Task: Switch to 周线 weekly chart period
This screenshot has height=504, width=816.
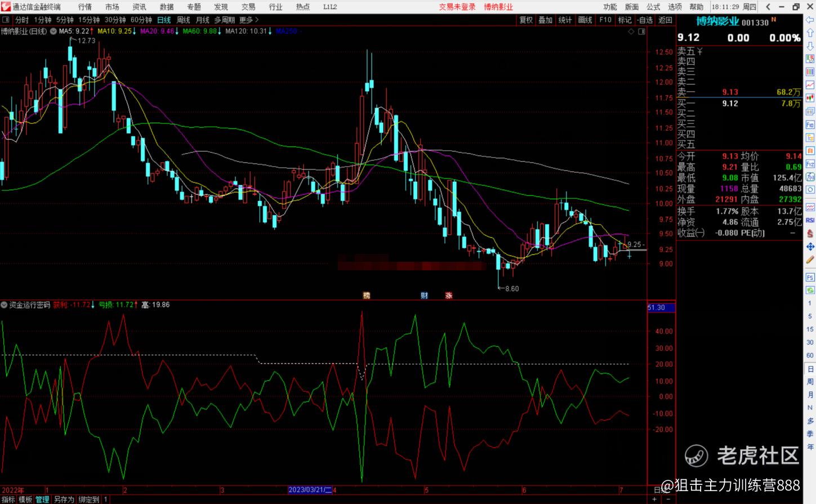Action: click(x=183, y=20)
